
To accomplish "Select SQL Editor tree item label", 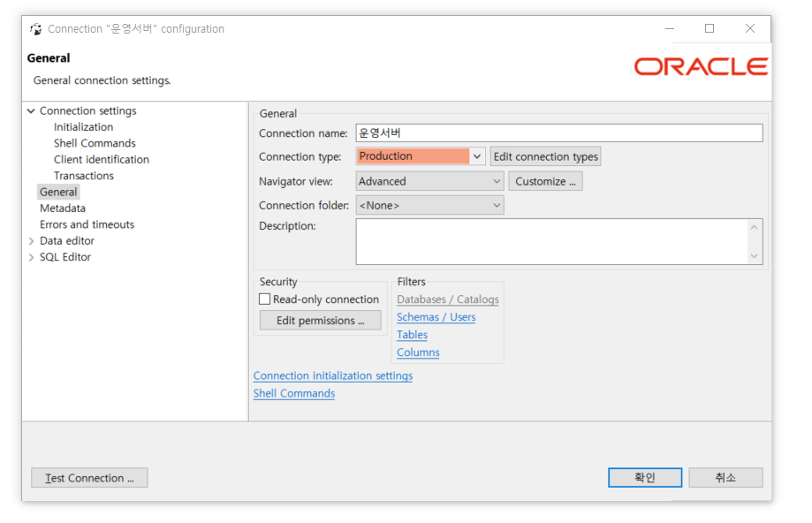I will [65, 257].
